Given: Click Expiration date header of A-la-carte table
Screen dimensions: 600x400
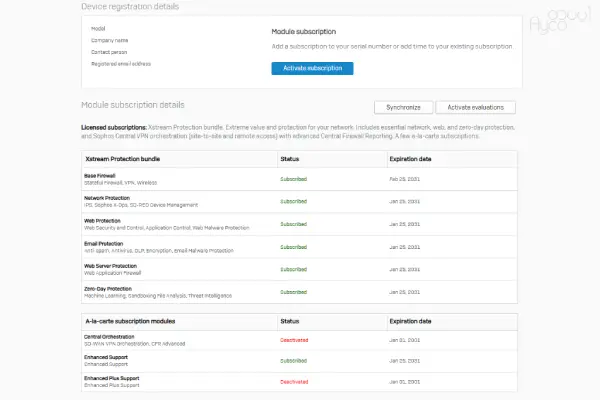Looking at the screenshot, I should [410, 321].
